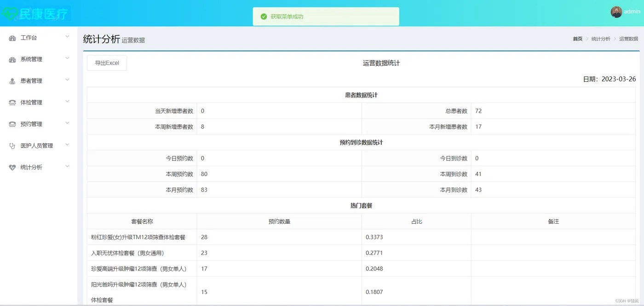The height and width of the screenshot is (306, 644).
Task: Click the 工作台 dashboard icon
Action: (x=12, y=38)
